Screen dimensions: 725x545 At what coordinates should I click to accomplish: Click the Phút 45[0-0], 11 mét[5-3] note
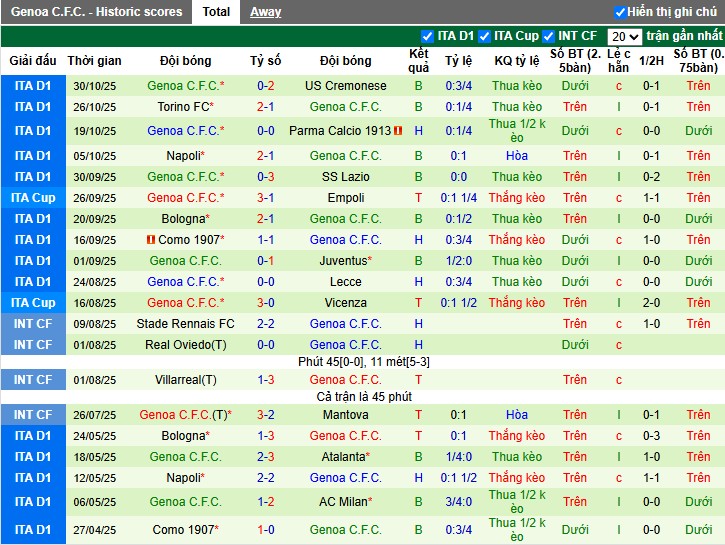coord(363,362)
